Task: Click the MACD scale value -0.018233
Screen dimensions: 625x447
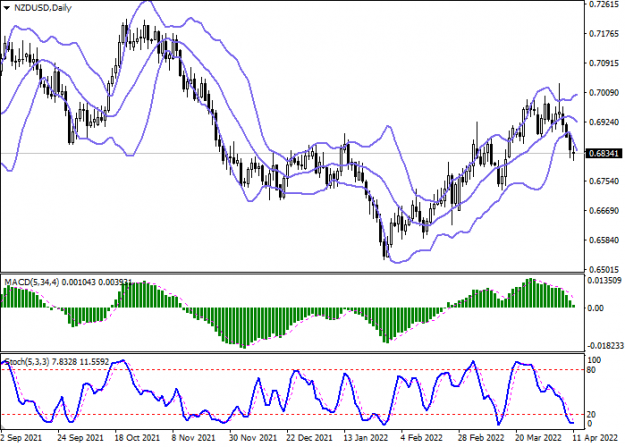Action: pos(605,345)
